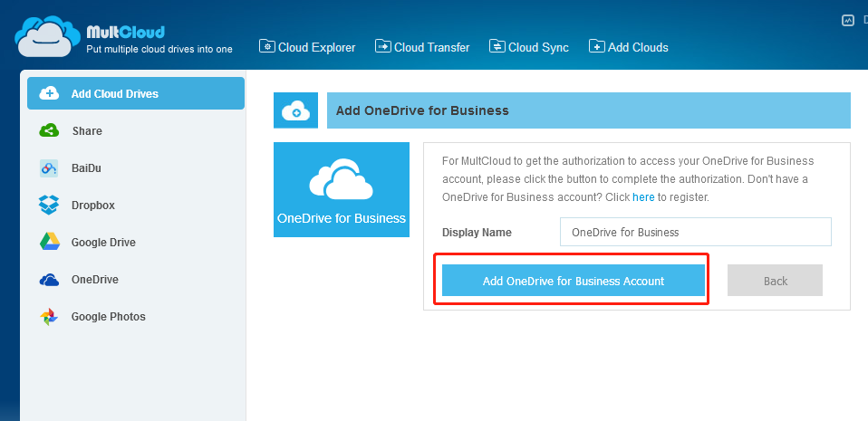Click the green Share icon
The image size is (868, 421).
click(49, 131)
